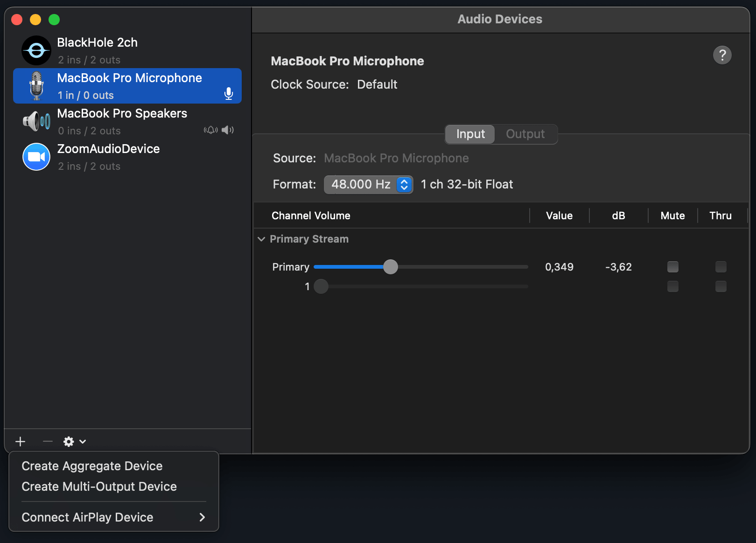
Task: Click the MacBook Pro Microphone detail heading
Action: (347, 61)
